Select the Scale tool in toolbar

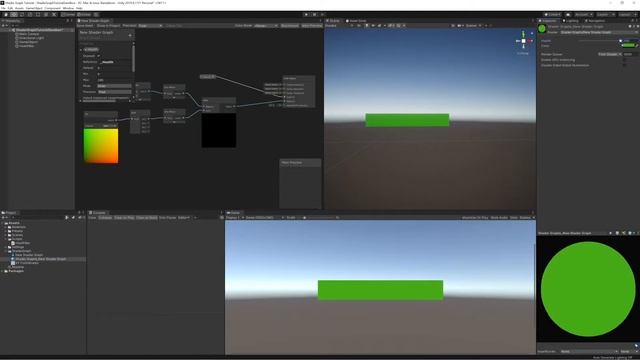point(30,14)
